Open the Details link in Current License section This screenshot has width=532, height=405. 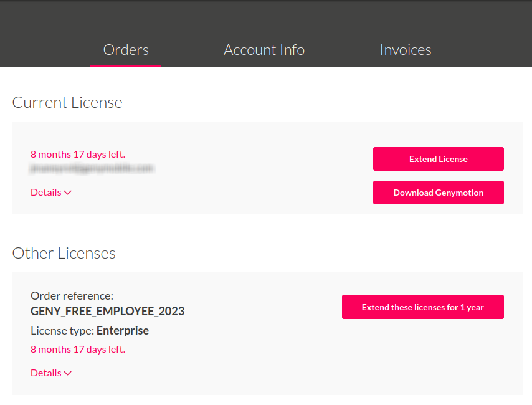pos(46,192)
